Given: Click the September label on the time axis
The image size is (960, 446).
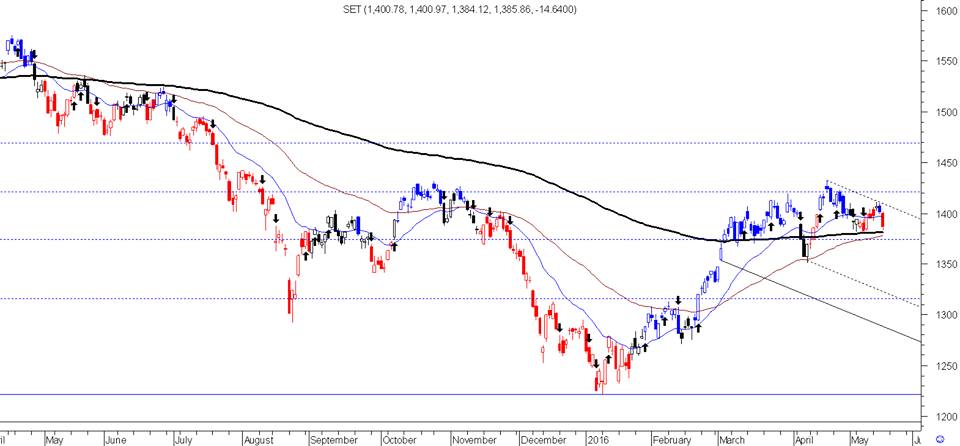Looking at the screenshot, I should click(x=334, y=440).
